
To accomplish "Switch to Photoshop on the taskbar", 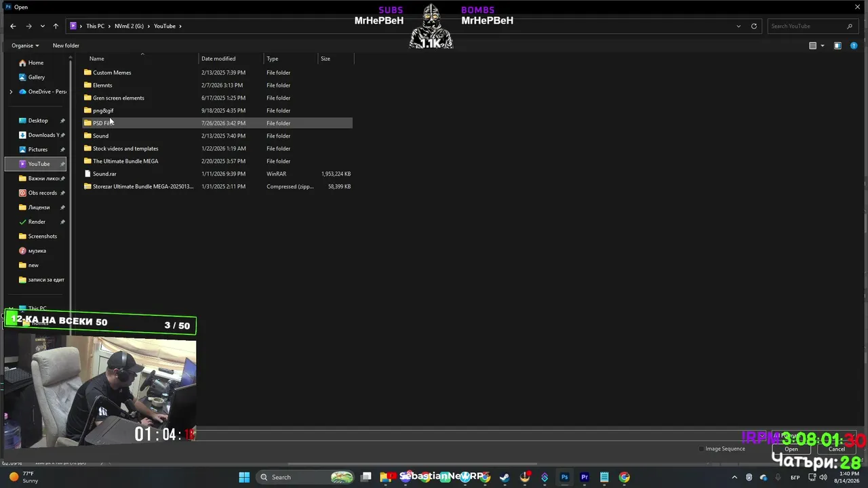I will pyautogui.click(x=564, y=477).
